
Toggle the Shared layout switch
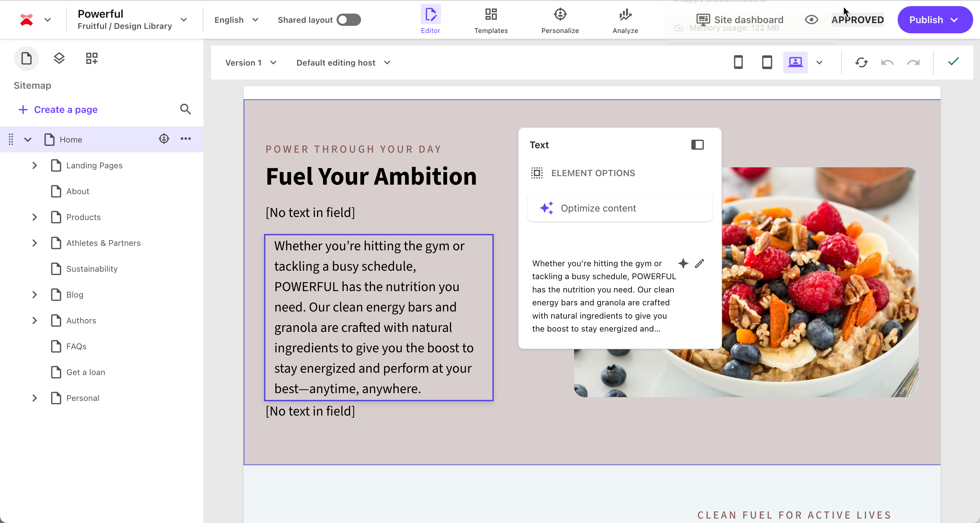(348, 20)
